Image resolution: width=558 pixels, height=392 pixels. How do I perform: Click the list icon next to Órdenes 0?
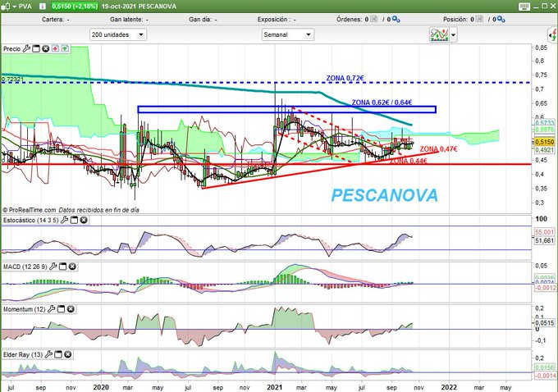click(374, 19)
